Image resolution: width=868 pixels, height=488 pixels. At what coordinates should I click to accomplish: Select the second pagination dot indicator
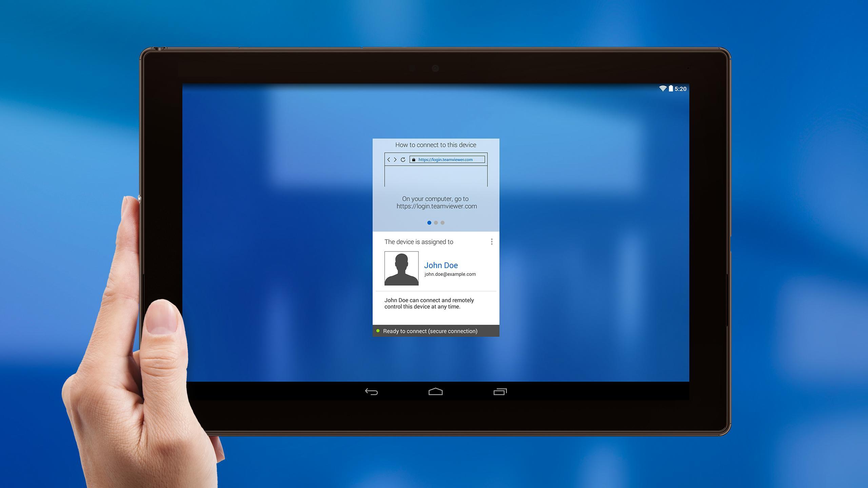(x=435, y=222)
